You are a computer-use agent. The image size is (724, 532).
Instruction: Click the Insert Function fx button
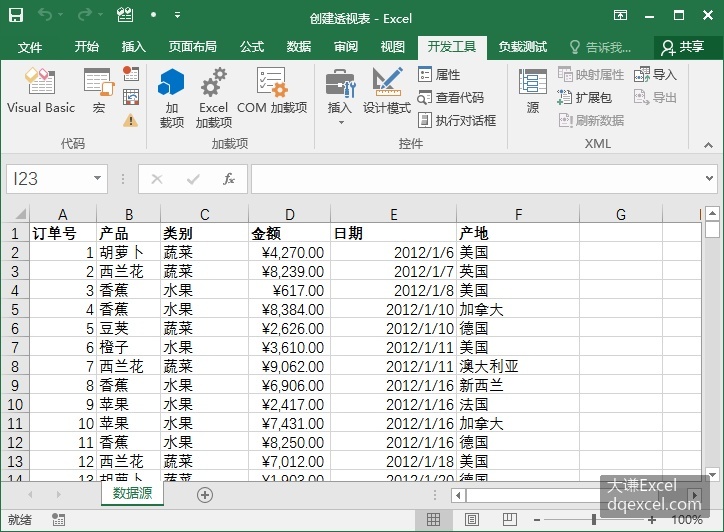tap(229, 178)
